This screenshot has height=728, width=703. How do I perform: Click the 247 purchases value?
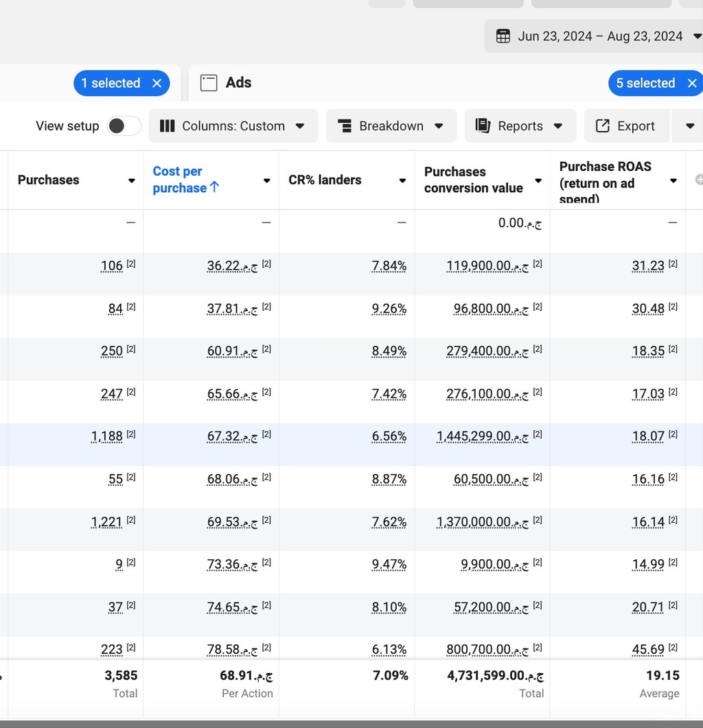click(x=111, y=394)
